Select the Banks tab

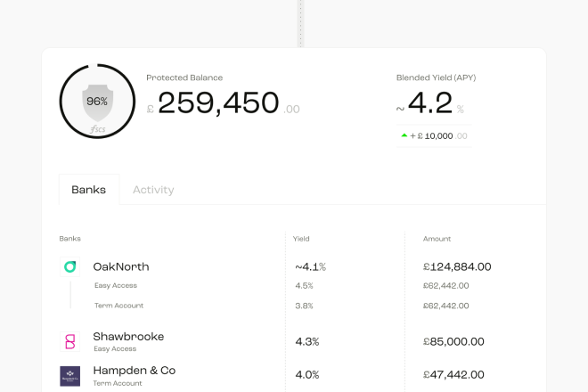click(89, 190)
